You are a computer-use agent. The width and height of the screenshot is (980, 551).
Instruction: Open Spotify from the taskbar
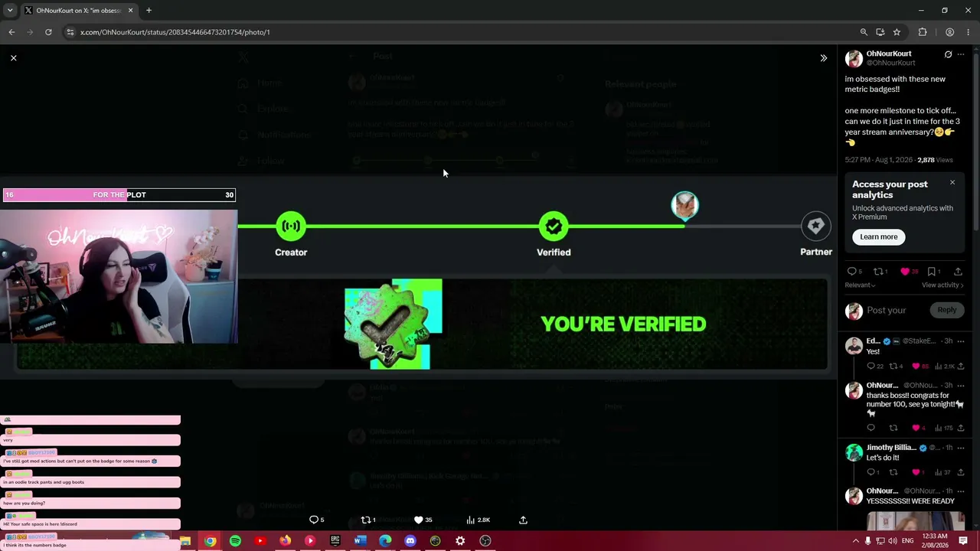[x=235, y=541]
